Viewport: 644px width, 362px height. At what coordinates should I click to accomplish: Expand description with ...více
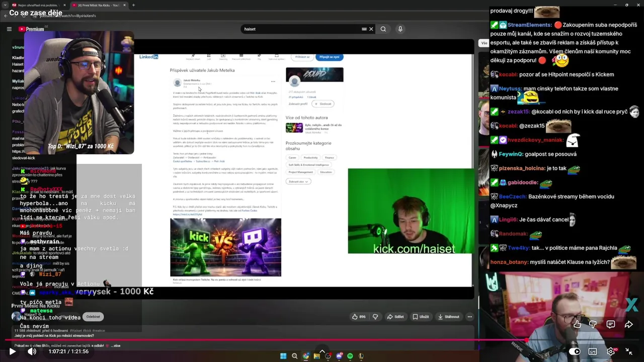click(115, 346)
